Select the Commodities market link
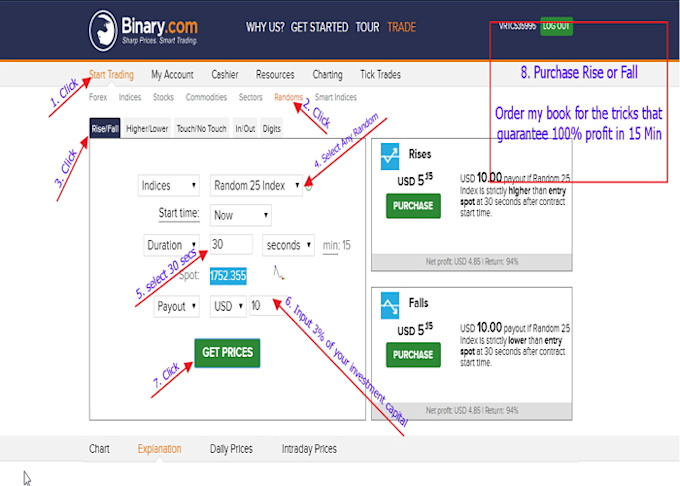Image resolution: width=680 pixels, height=486 pixels. click(x=206, y=97)
